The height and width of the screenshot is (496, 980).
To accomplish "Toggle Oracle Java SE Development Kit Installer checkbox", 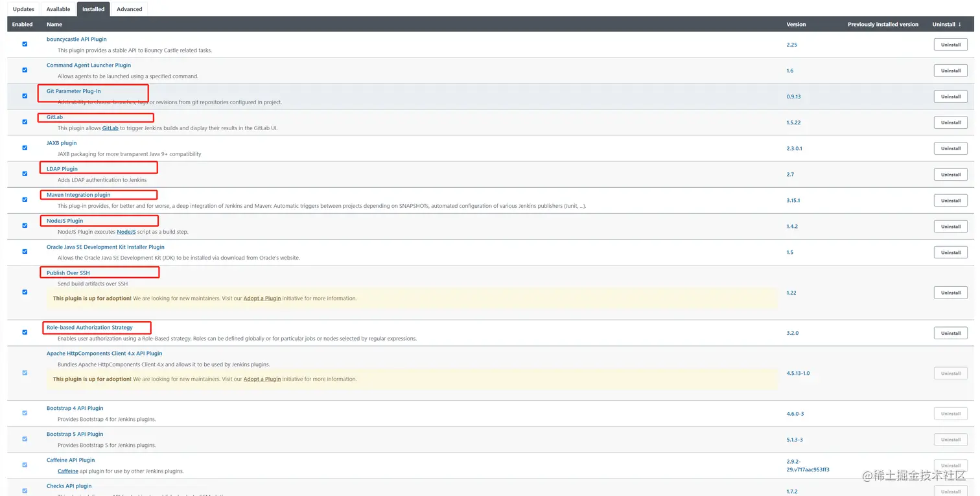I will pyautogui.click(x=25, y=251).
